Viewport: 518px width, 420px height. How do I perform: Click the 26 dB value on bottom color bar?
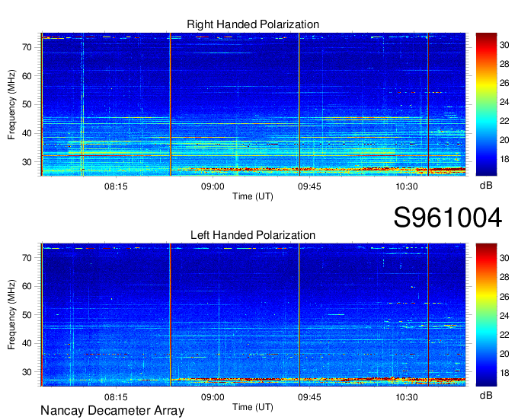click(x=504, y=297)
